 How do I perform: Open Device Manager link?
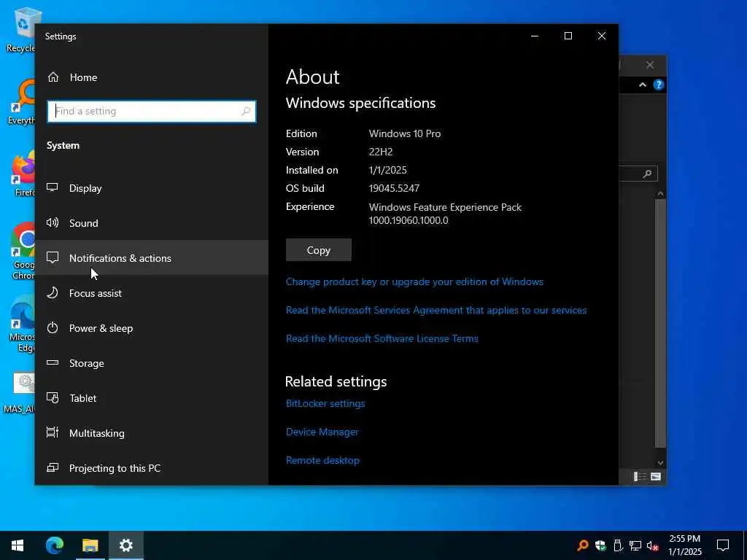(322, 432)
